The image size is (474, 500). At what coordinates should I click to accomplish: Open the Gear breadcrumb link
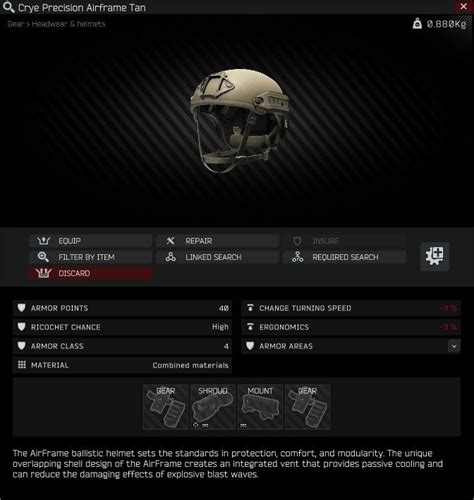tap(15, 24)
